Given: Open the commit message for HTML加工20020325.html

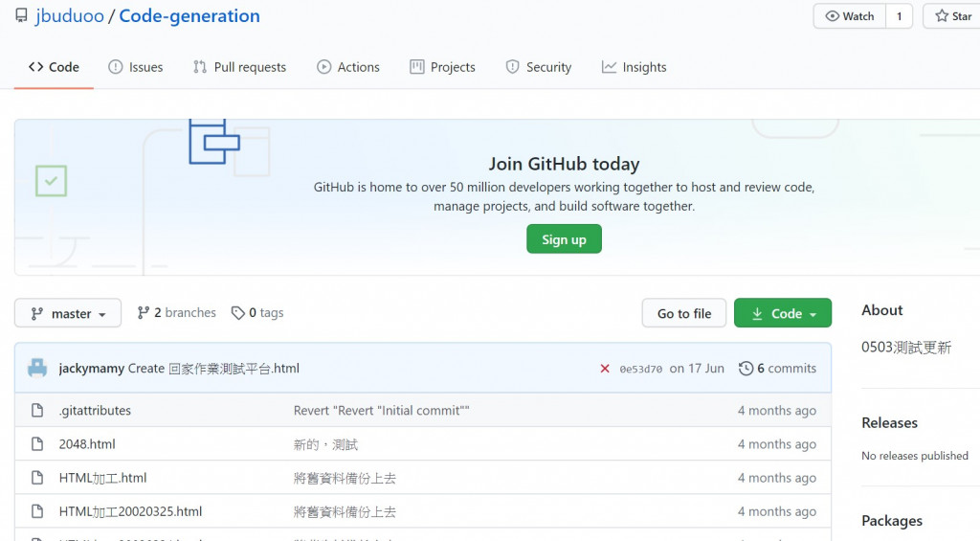Looking at the screenshot, I should pos(345,511).
